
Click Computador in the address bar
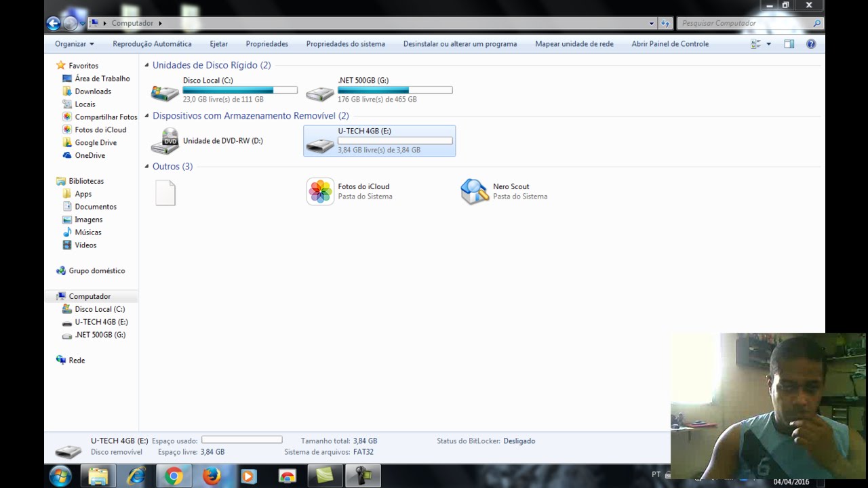click(132, 23)
